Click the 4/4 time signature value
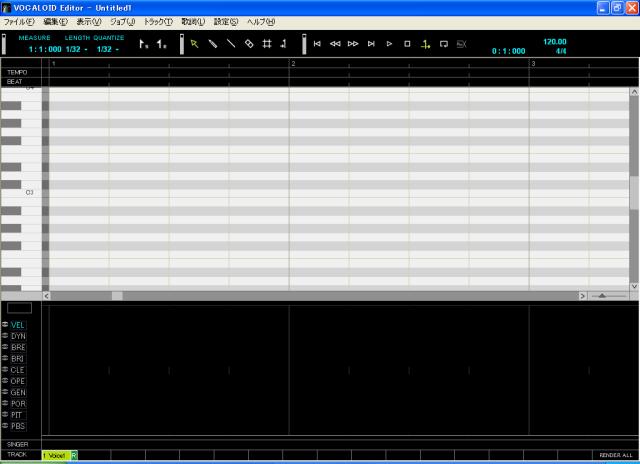The height and width of the screenshot is (464, 640). tap(561, 51)
